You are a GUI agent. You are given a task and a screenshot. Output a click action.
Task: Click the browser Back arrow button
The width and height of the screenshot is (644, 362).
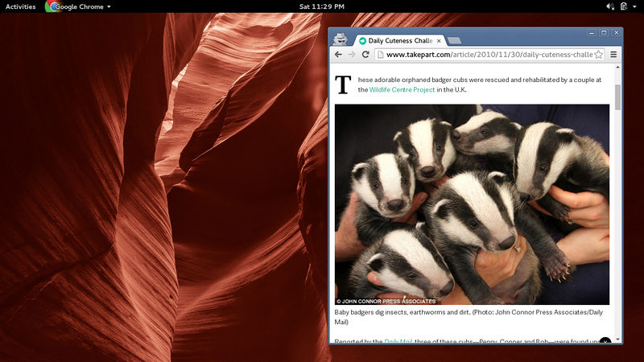point(338,55)
